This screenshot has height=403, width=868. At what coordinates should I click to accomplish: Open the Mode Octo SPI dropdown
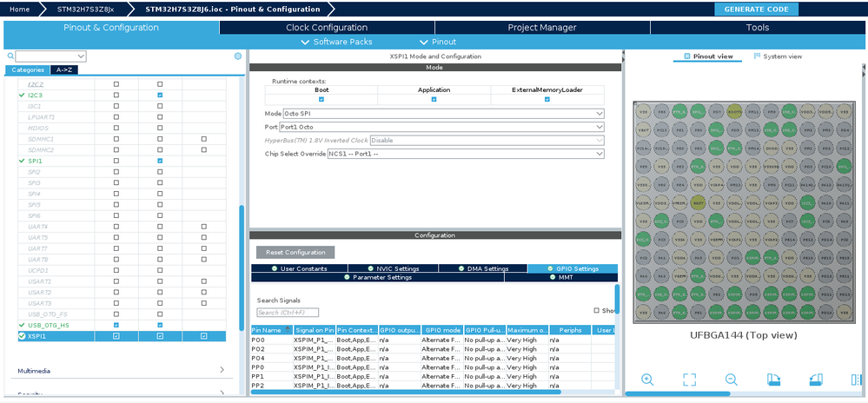[443, 114]
